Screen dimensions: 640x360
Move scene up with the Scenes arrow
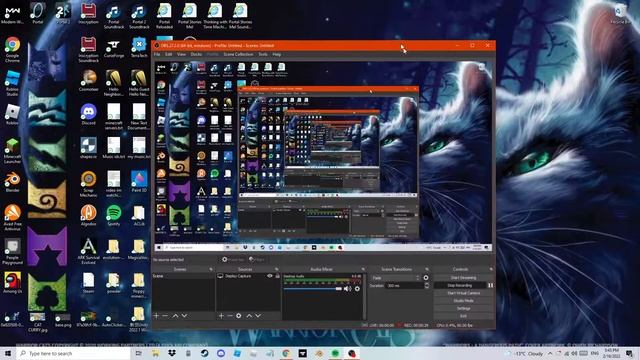click(x=175, y=316)
